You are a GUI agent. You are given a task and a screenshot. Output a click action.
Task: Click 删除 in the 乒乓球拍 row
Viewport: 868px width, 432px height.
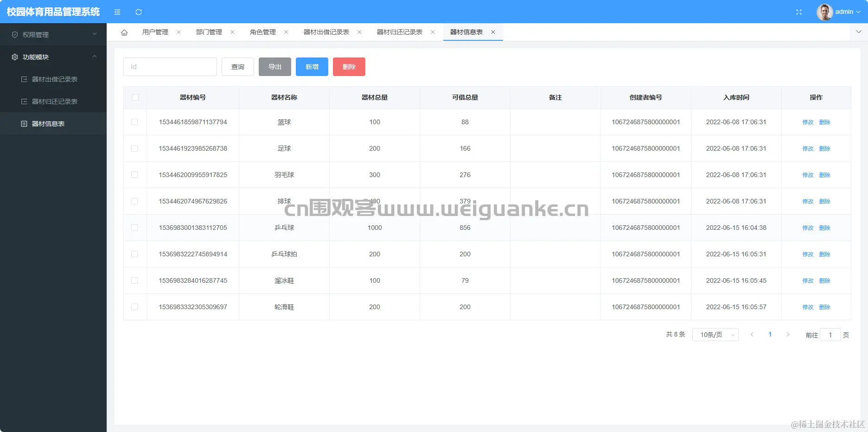pos(824,254)
